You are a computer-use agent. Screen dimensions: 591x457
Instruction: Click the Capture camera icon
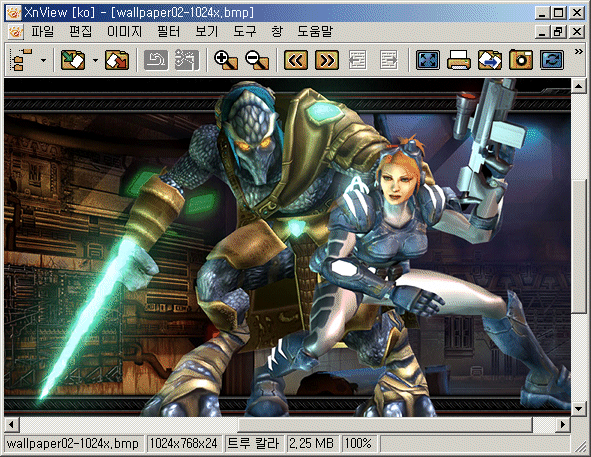coord(521,60)
